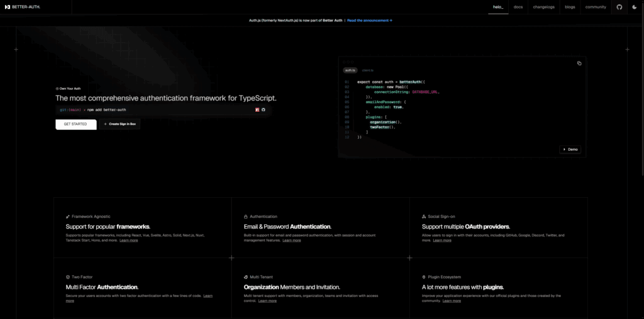Viewport: 644px width, 319px height.
Task: Open the blogs nav item
Action: point(570,7)
